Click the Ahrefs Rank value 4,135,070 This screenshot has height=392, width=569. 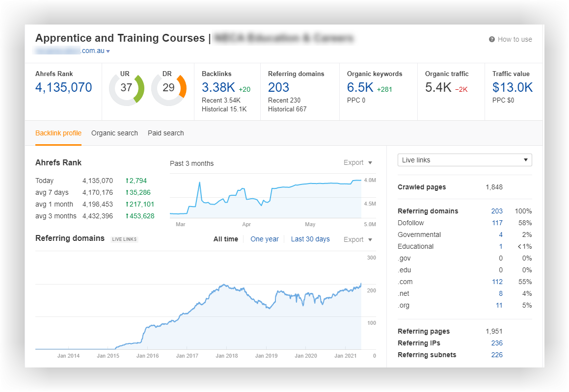(63, 87)
